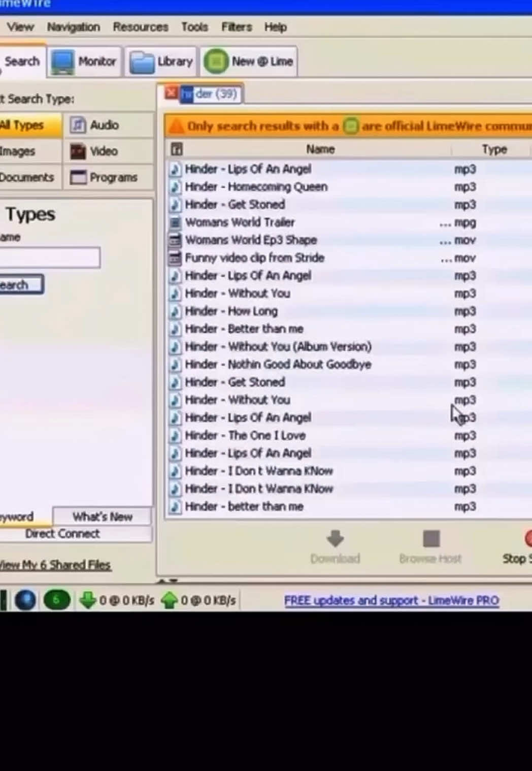Click the Browse Host button
The image size is (532, 771).
click(430, 547)
